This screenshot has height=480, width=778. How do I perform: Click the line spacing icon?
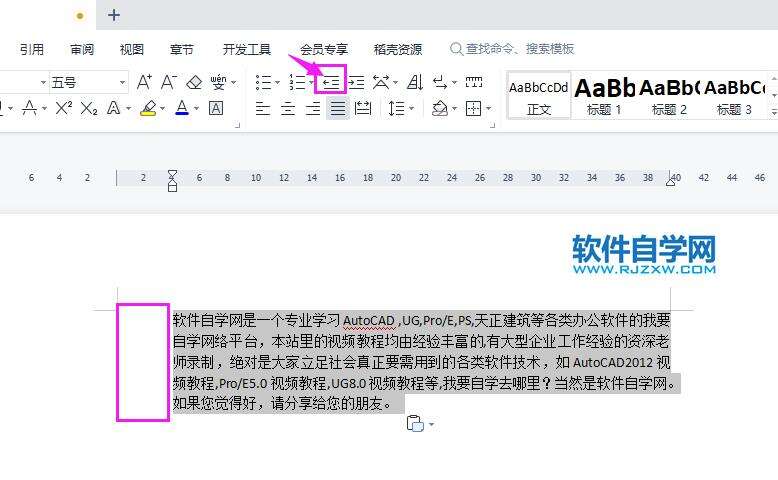click(x=396, y=108)
